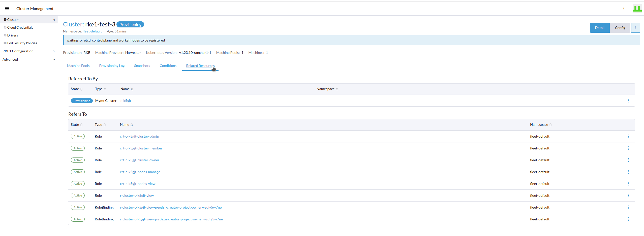Sort Referred To By table by Namespace
Image resolution: width=644 pixels, height=236 pixels.
coord(327,89)
